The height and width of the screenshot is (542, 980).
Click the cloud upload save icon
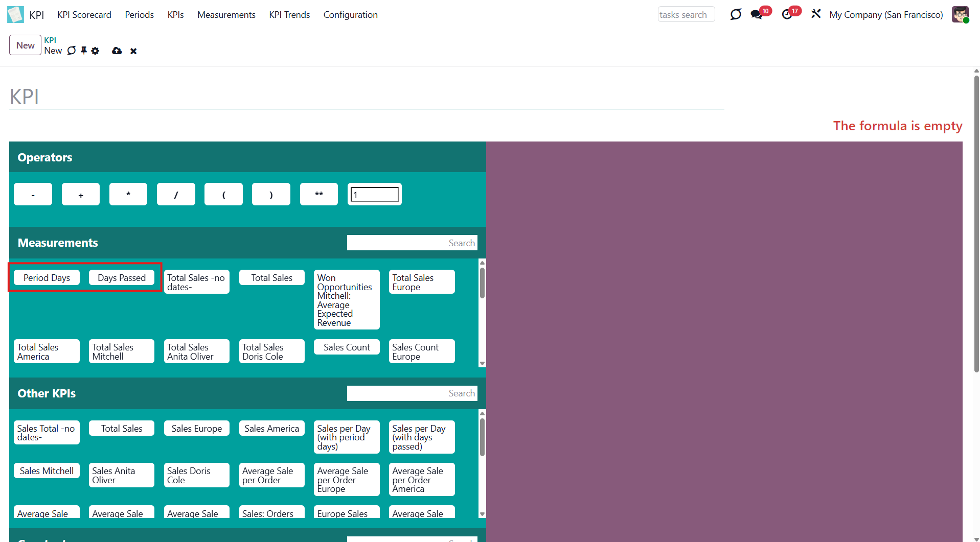point(117,51)
